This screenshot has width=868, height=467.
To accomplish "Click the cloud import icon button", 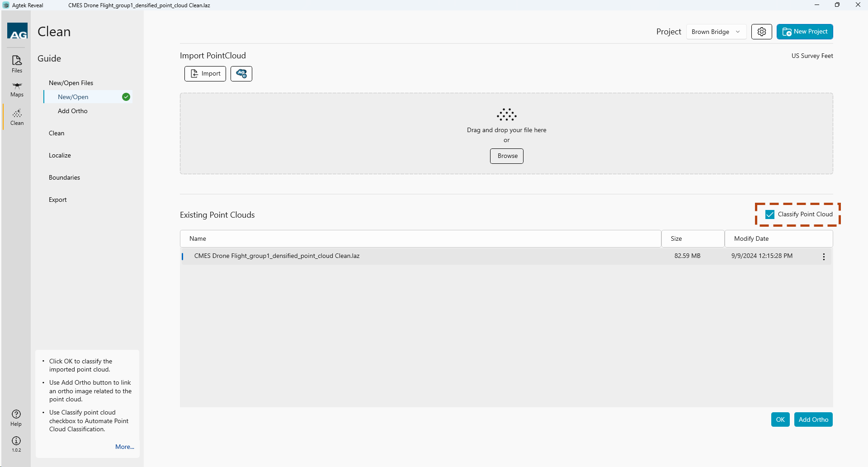I will [x=241, y=74].
